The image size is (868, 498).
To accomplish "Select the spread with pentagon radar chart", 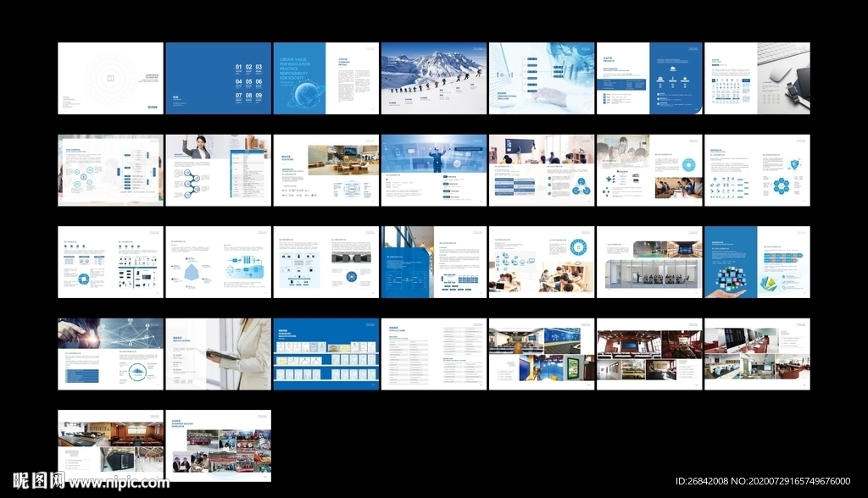I will coord(219,262).
